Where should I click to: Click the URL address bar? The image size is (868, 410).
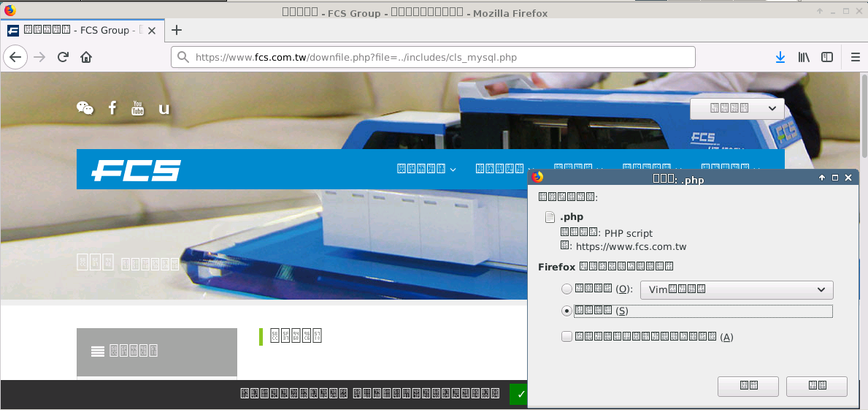coord(433,57)
